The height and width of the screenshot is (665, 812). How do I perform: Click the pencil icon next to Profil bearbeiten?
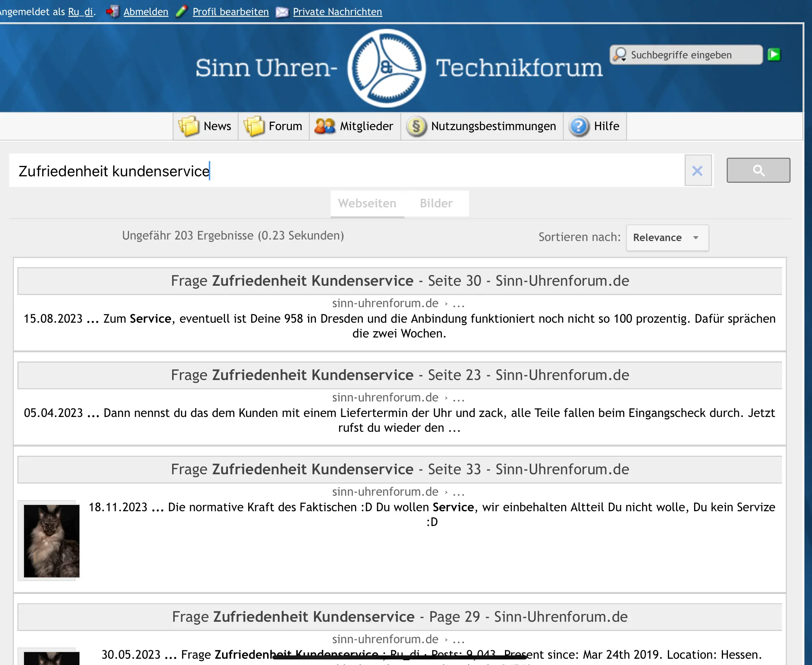click(x=181, y=11)
